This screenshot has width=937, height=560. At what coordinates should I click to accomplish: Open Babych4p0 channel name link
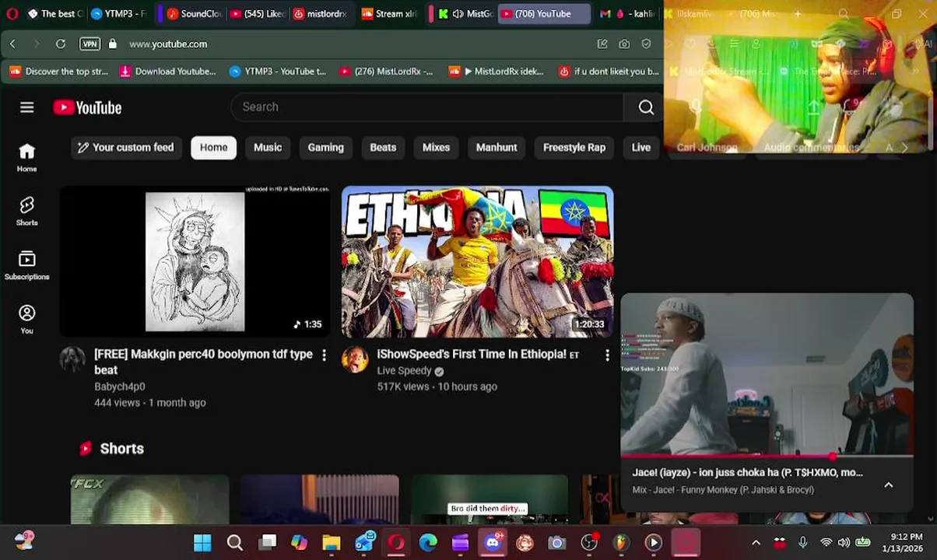[120, 387]
